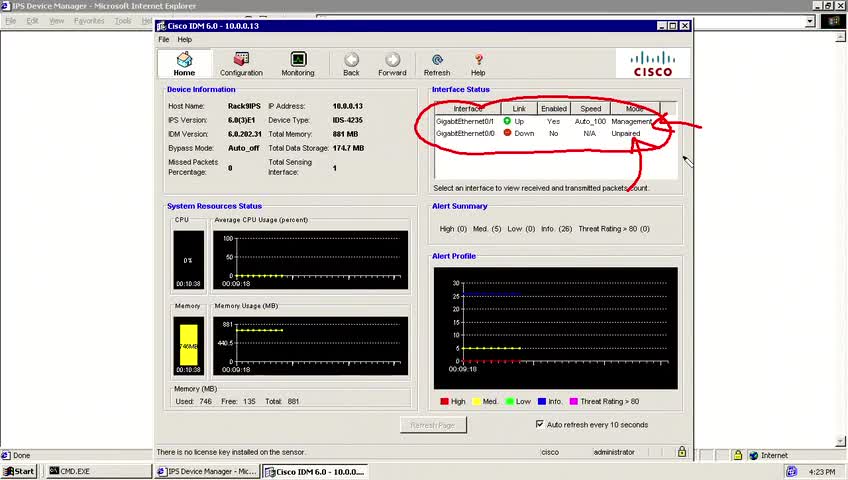Viewport: 848px width, 480px height.
Task: Open the File menu in Cisco IDM
Action: (164, 39)
